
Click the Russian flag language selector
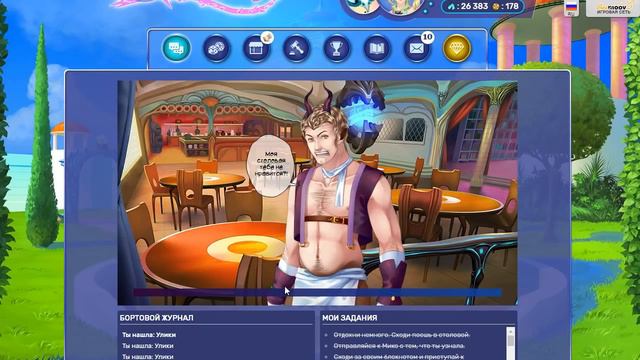click(571, 7)
